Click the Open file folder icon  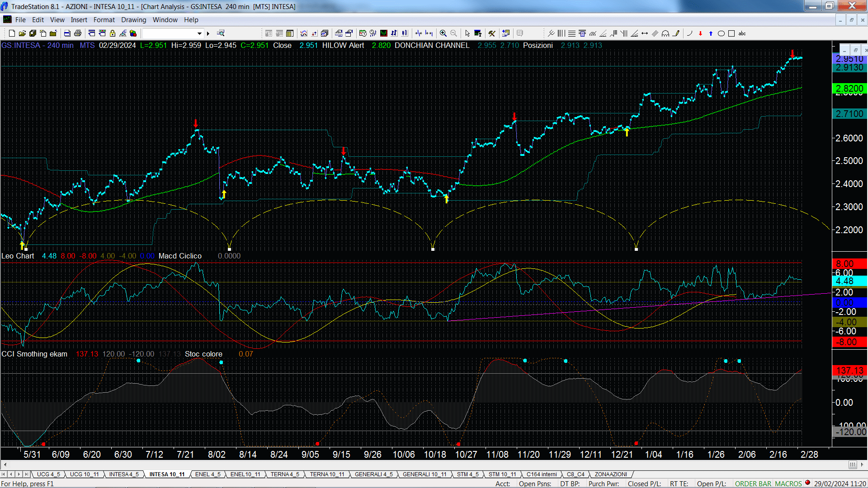coord(22,33)
